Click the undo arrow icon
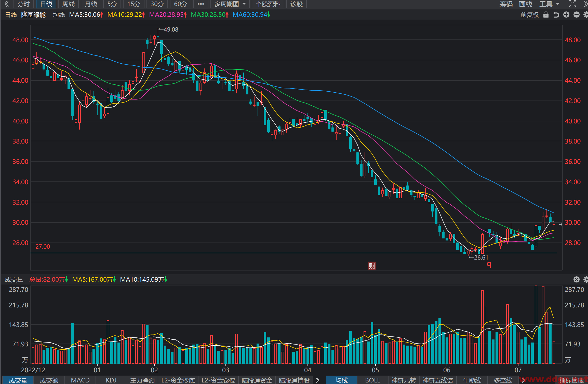 pyautogui.click(x=556, y=15)
